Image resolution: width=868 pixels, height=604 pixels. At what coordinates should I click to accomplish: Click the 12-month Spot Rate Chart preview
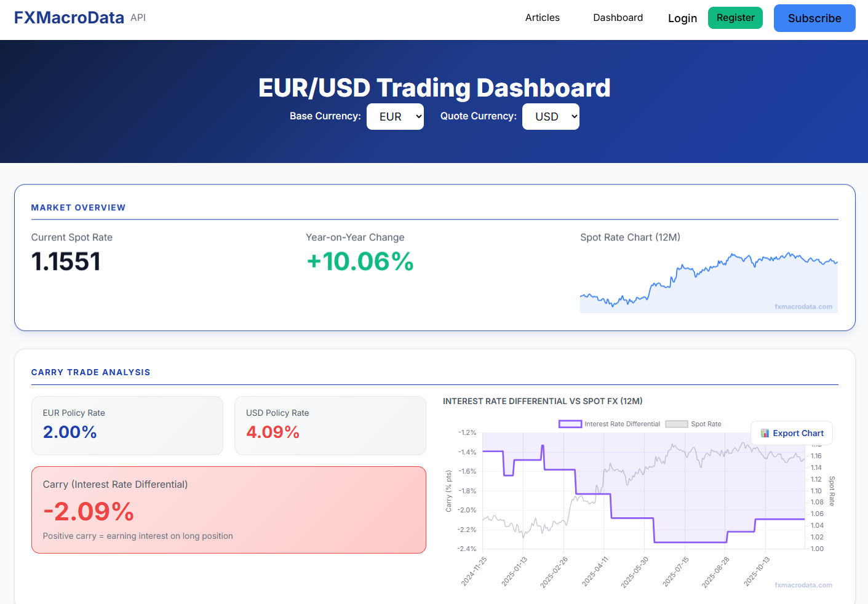click(x=708, y=280)
